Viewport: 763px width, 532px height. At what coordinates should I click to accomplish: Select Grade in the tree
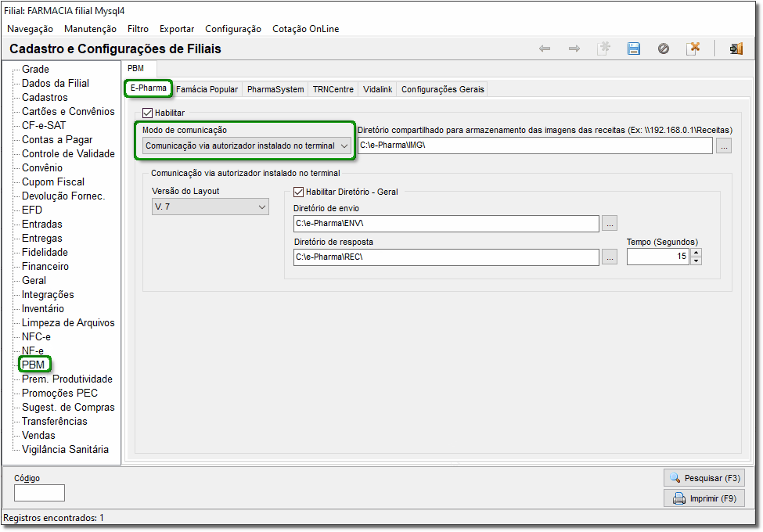[35, 69]
